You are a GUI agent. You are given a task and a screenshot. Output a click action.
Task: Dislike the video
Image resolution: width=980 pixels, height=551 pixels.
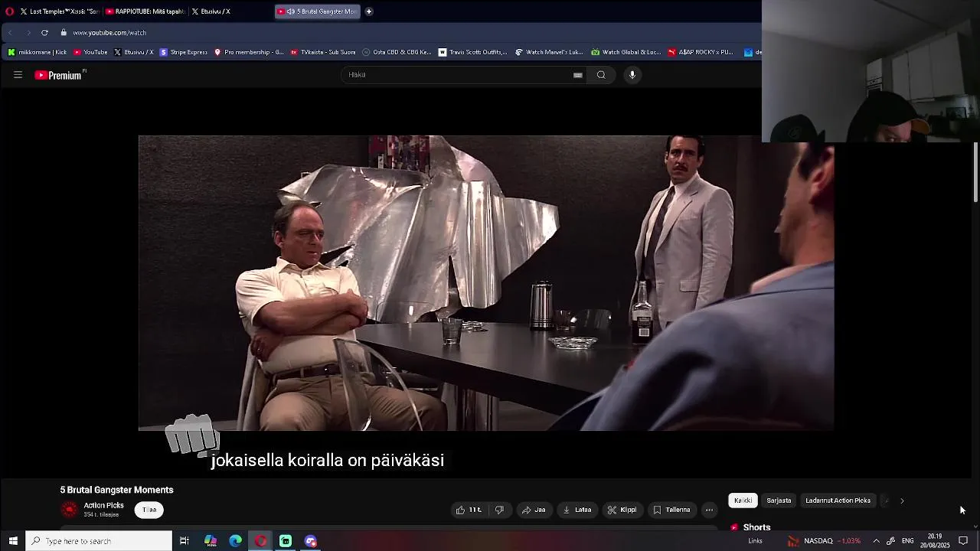[x=499, y=510]
